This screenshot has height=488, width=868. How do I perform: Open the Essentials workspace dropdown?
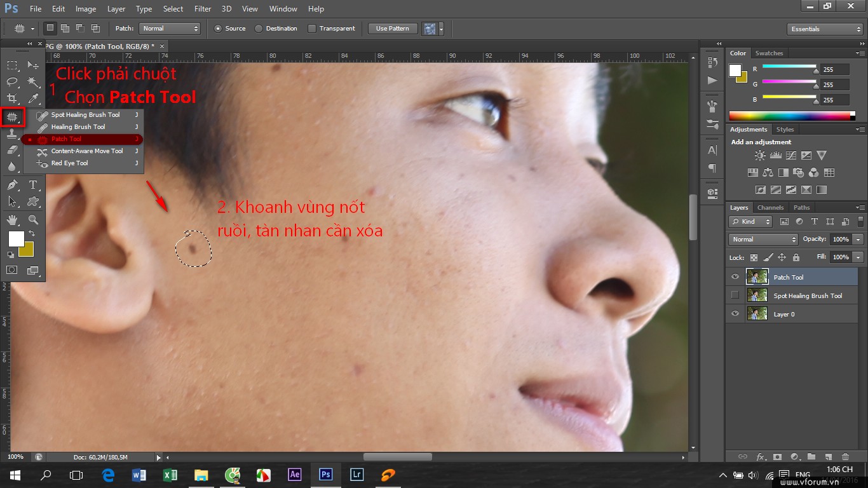pyautogui.click(x=825, y=29)
